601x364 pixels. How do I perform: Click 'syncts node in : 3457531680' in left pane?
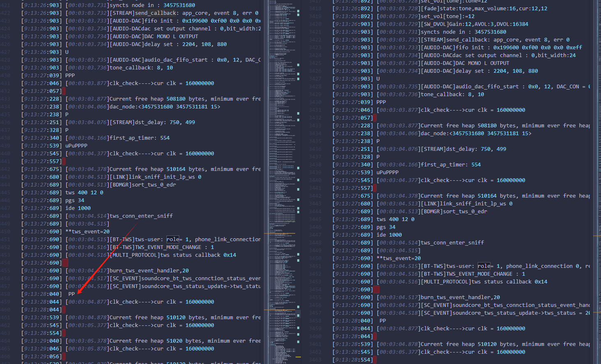[x=153, y=5]
